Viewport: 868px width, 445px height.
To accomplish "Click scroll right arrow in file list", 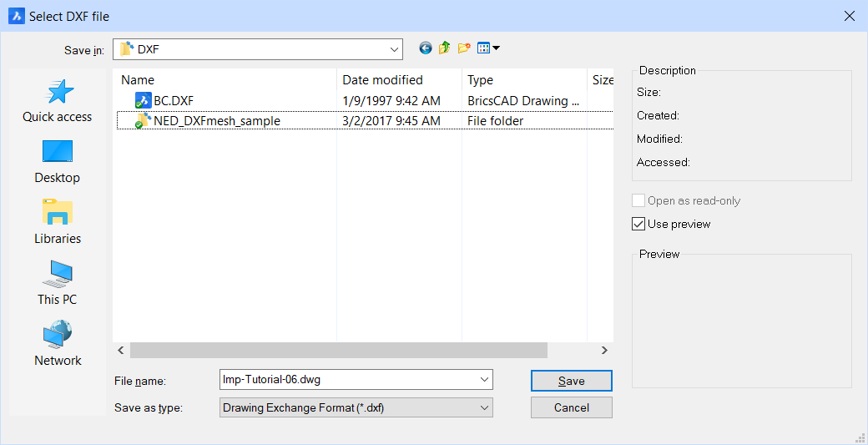I will (604, 351).
